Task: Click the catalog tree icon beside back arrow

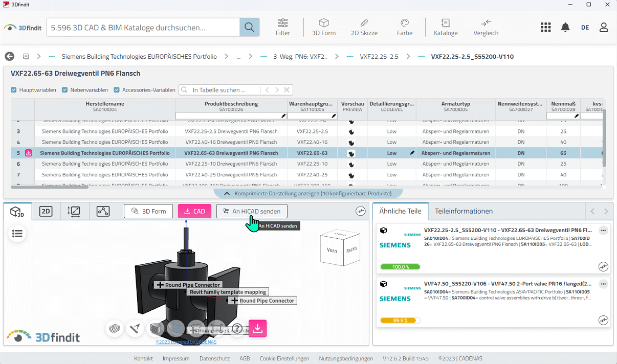Action: coord(26,56)
